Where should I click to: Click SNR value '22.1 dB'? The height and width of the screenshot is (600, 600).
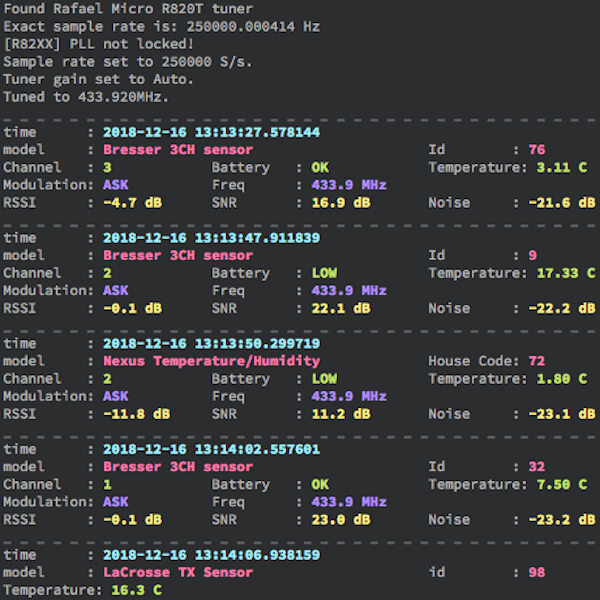[x=341, y=308]
